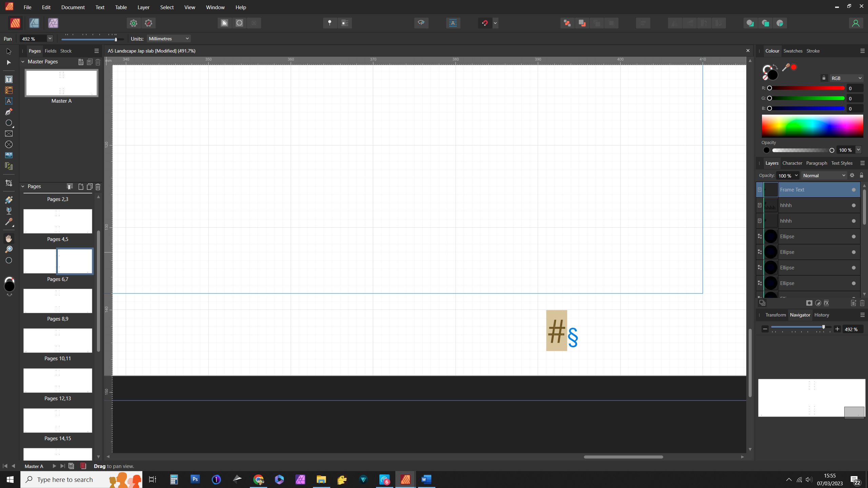868x488 pixels.
Task: Click the colour spectrum bar
Action: (812, 126)
